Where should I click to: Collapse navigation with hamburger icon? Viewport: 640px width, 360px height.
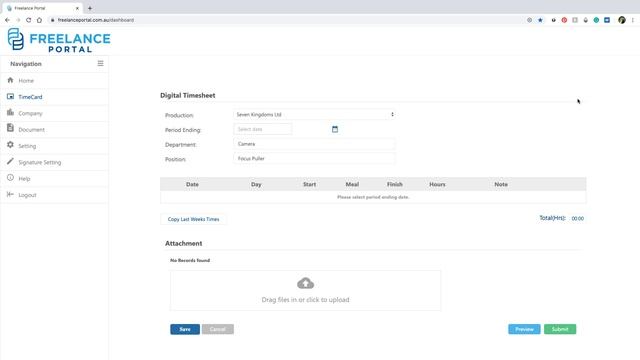click(x=100, y=63)
